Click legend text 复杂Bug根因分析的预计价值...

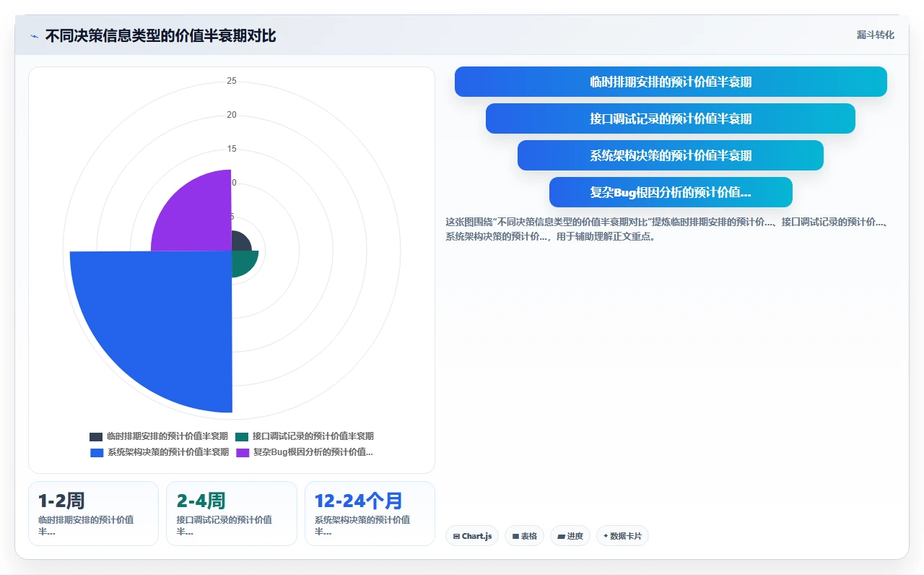coord(313,452)
